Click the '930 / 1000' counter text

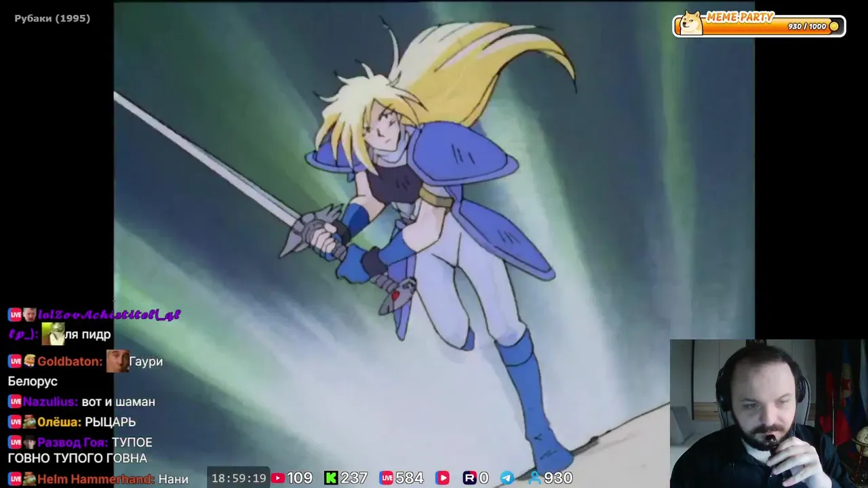click(x=807, y=26)
